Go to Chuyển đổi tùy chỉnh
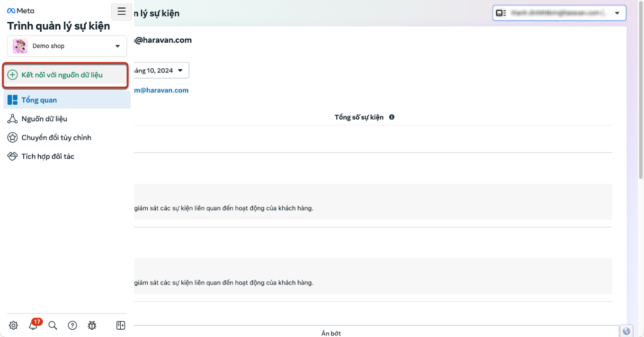 coord(56,137)
